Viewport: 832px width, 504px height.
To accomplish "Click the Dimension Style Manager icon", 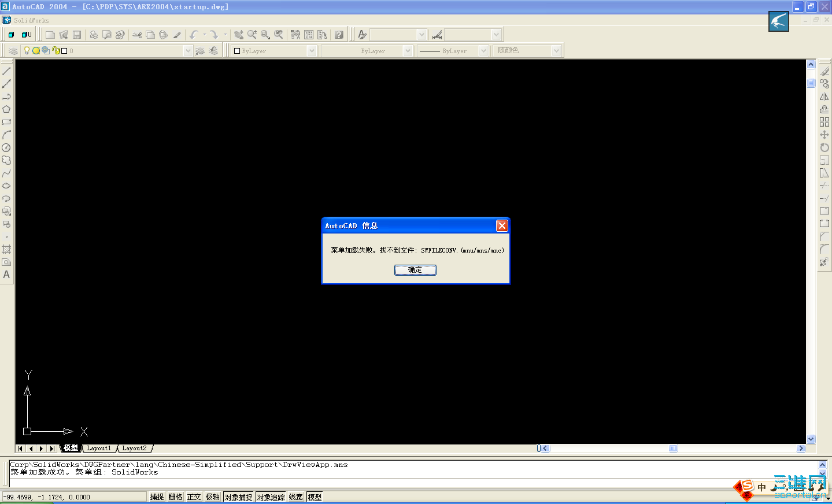I will [437, 35].
